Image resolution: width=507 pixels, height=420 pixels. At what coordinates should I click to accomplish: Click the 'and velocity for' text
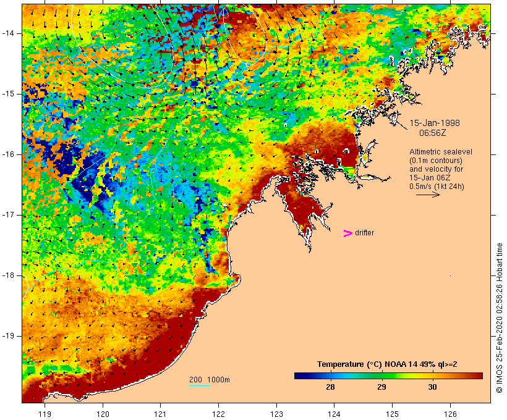coord(436,169)
